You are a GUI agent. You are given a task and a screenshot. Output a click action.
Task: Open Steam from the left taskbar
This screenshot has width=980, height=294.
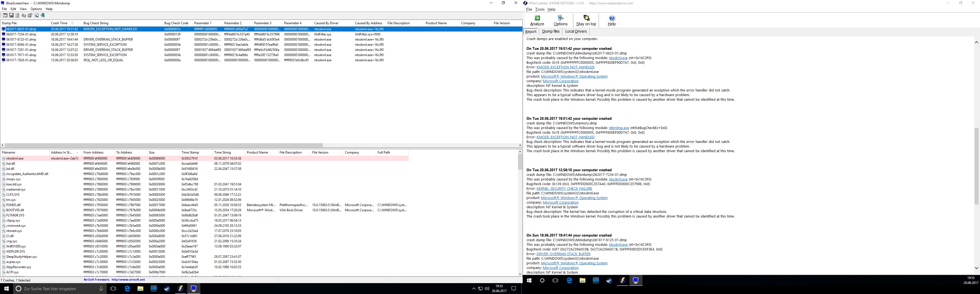pos(167,289)
